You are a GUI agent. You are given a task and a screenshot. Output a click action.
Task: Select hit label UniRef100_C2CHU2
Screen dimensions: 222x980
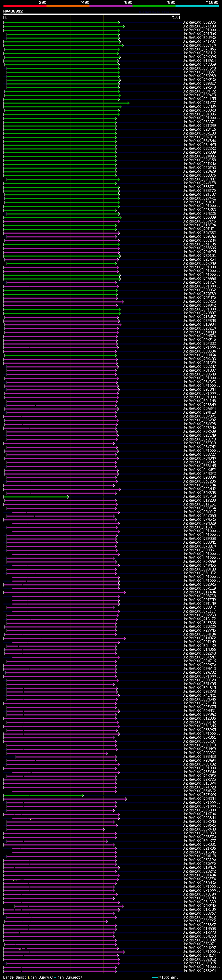[x=199, y=489]
